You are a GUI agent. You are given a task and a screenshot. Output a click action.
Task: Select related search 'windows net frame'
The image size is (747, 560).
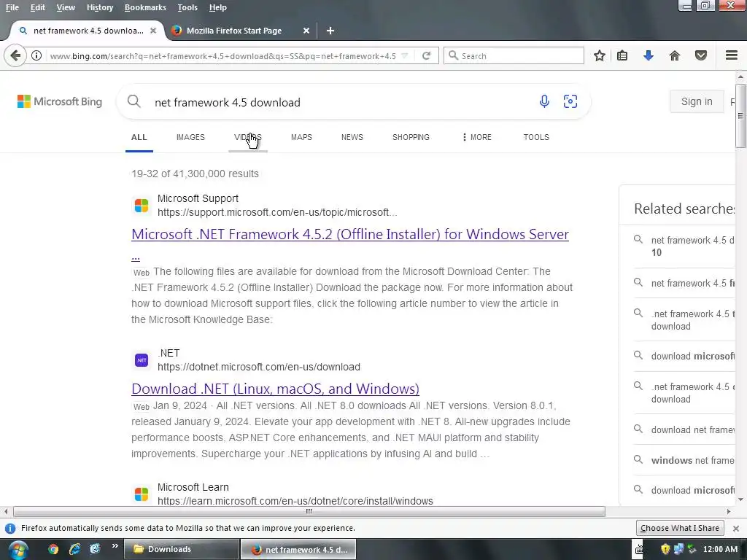(x=693, y=461)
